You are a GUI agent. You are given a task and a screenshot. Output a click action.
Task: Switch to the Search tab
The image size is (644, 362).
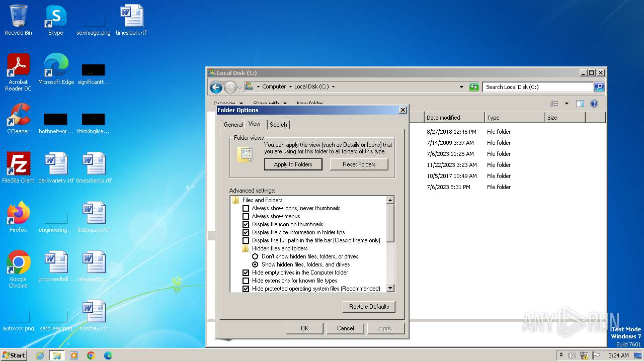[x=278, y=125]
